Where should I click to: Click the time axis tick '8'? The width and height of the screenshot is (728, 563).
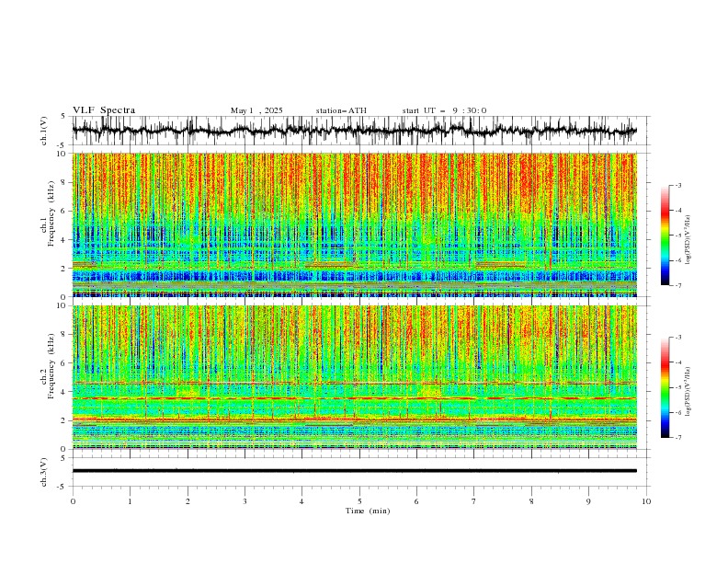tap(531, 501)
